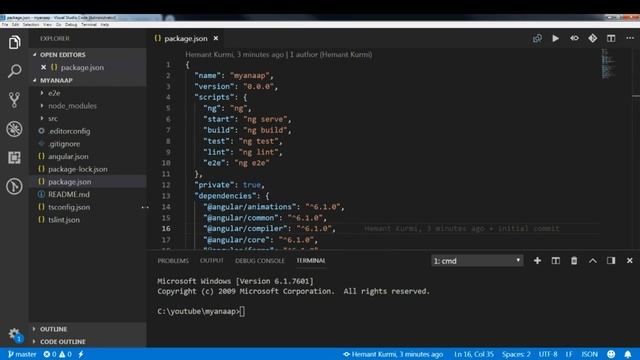Click the Run play icon in editor toolbar
640x360 pixels.
(x=556, y=38)
